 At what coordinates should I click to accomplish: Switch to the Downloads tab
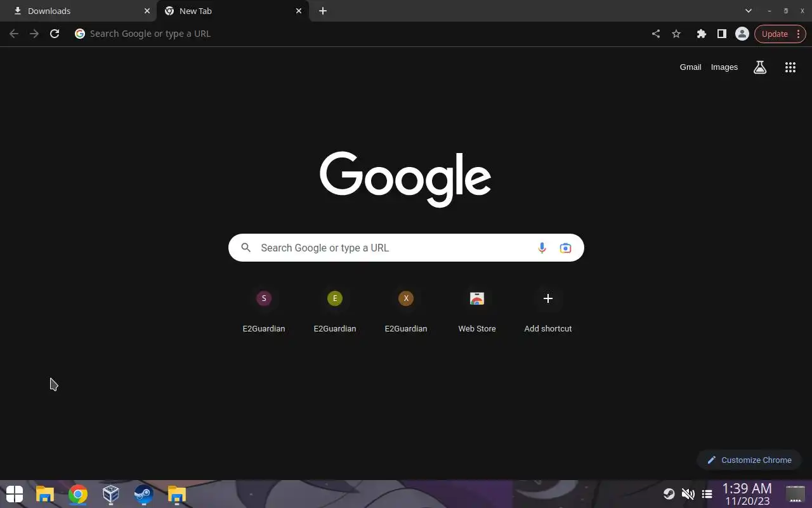(79, 11)
